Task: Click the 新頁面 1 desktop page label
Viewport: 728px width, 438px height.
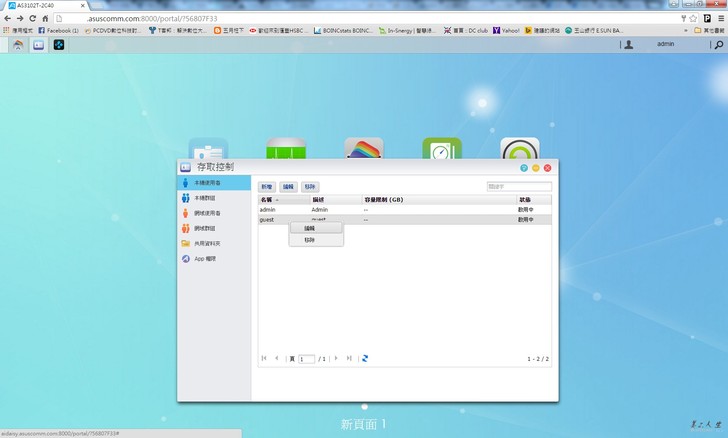Action: coord(364,424)
